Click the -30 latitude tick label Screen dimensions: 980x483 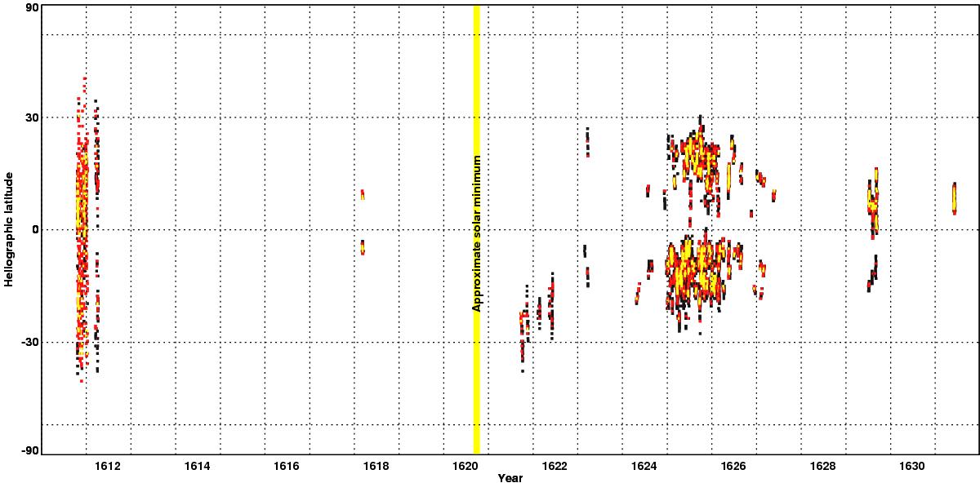(29, 342)
